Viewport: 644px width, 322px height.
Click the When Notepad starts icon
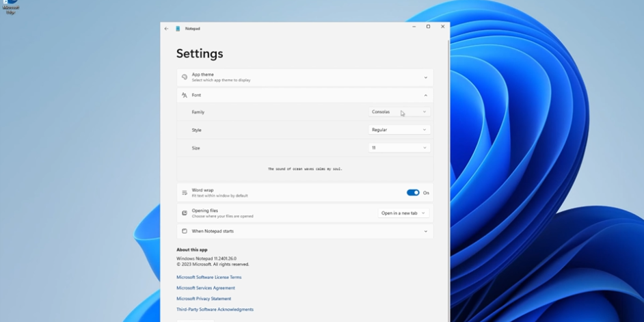[x=185, y=231]
